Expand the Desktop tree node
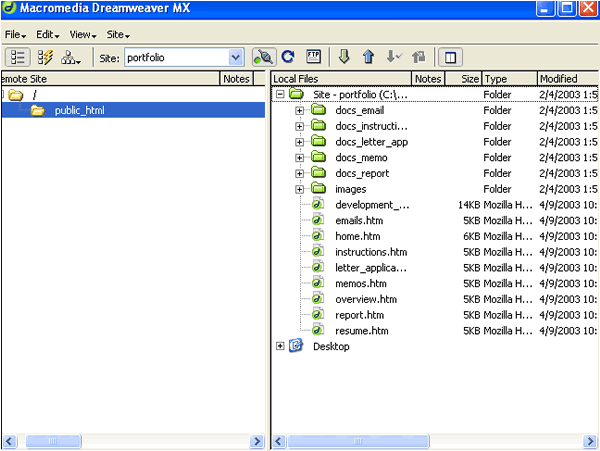The image size is (600, 451). coord(280,347)
